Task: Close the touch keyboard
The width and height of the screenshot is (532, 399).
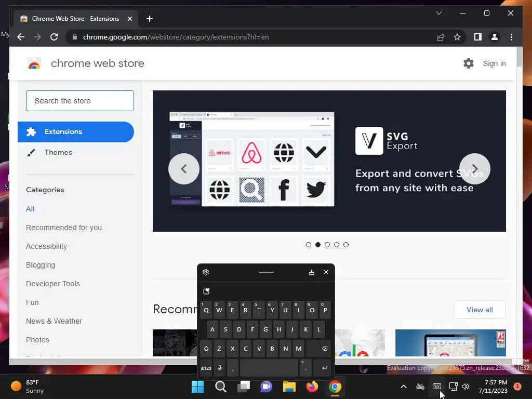Action: click(326, 272)
